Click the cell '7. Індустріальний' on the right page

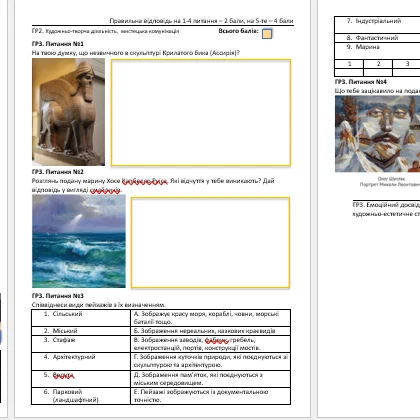[377, 25]
